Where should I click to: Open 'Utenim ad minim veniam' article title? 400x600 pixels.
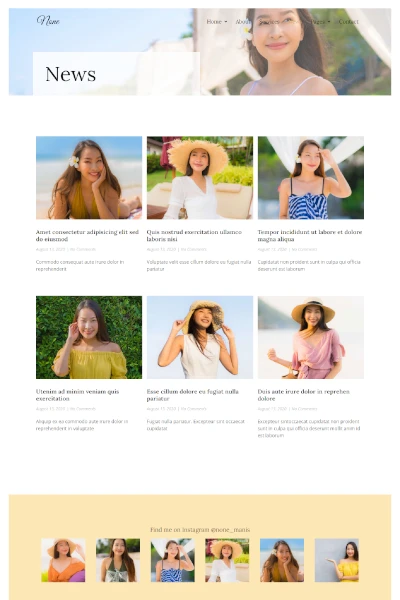tap(77, 395)
